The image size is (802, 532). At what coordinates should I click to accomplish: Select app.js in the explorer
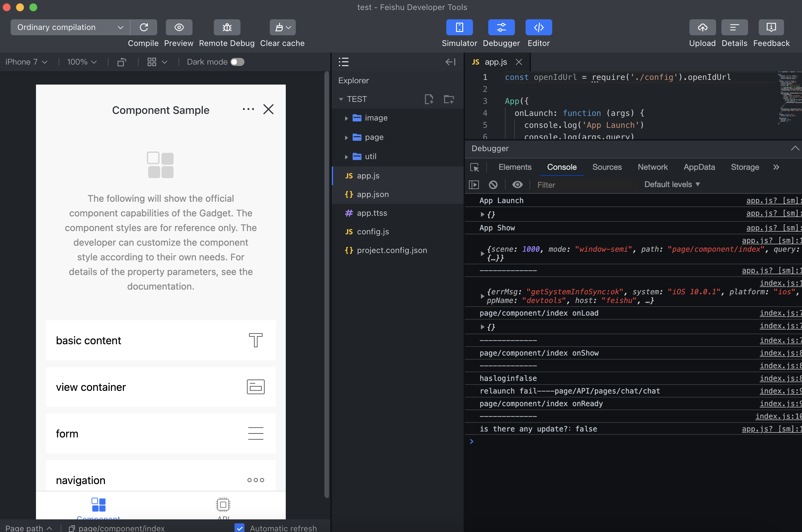(398, 176)
